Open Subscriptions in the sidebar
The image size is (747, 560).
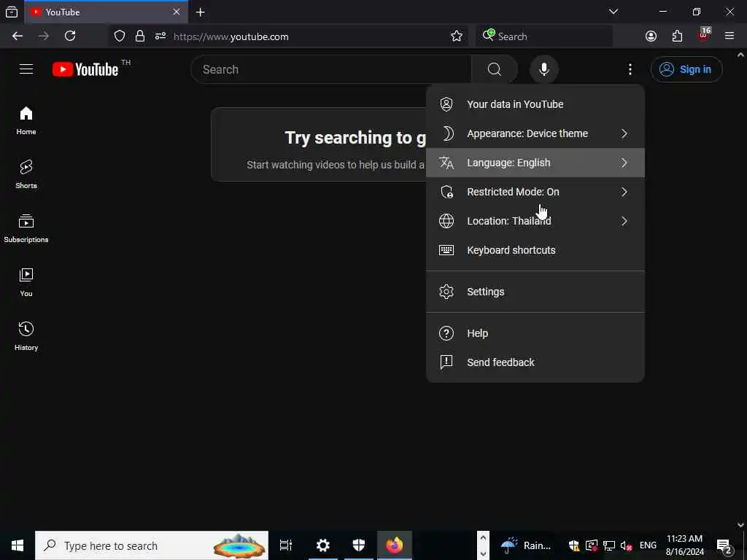(26, 228)
